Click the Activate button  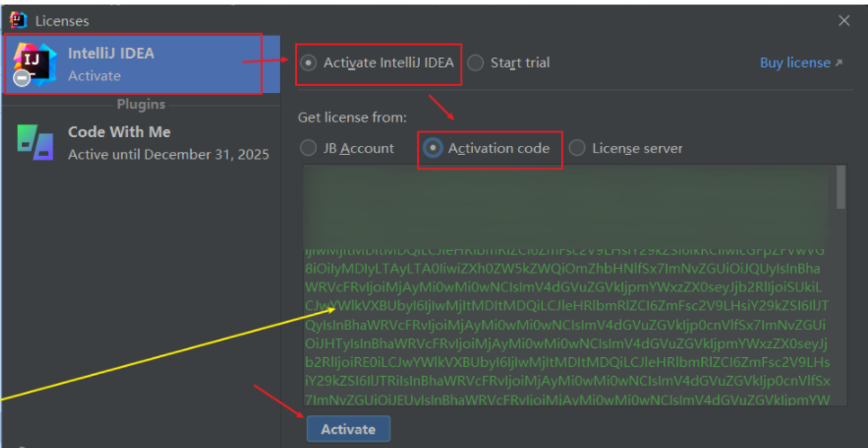point(348,429)
